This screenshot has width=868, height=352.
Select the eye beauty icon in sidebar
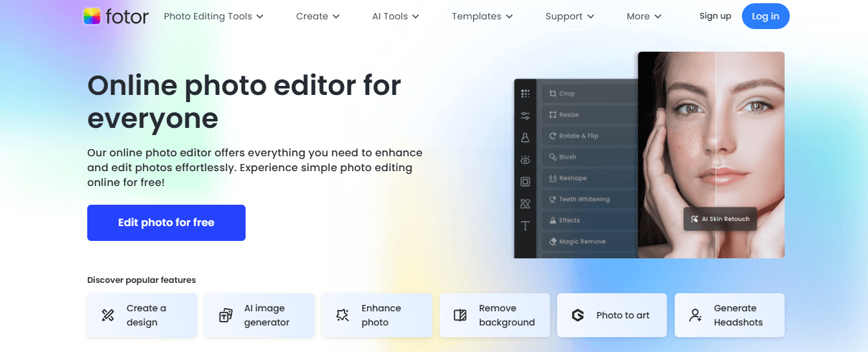(525, 160)
